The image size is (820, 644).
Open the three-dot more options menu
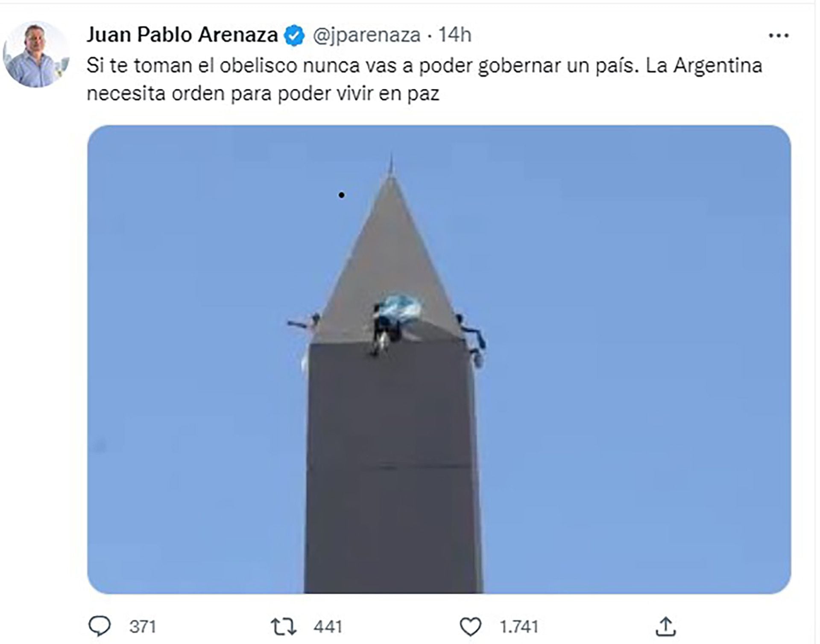(779, 36)
